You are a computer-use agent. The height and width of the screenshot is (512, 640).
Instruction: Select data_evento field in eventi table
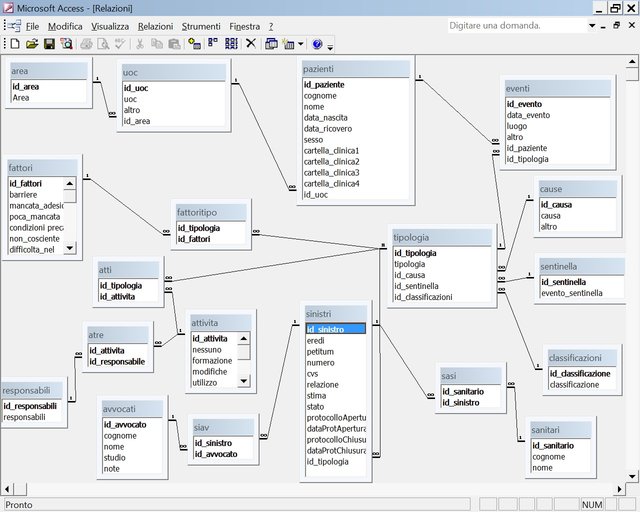tap(528, 115)
